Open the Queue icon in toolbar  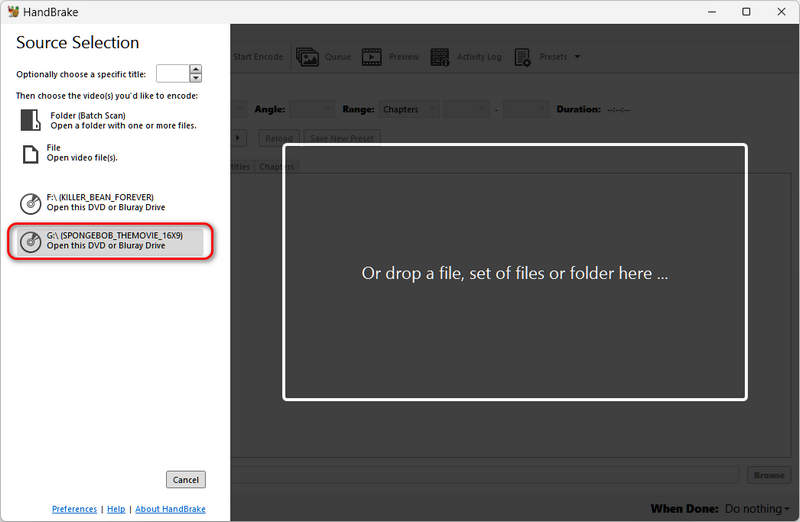click(x=307, y=57)
